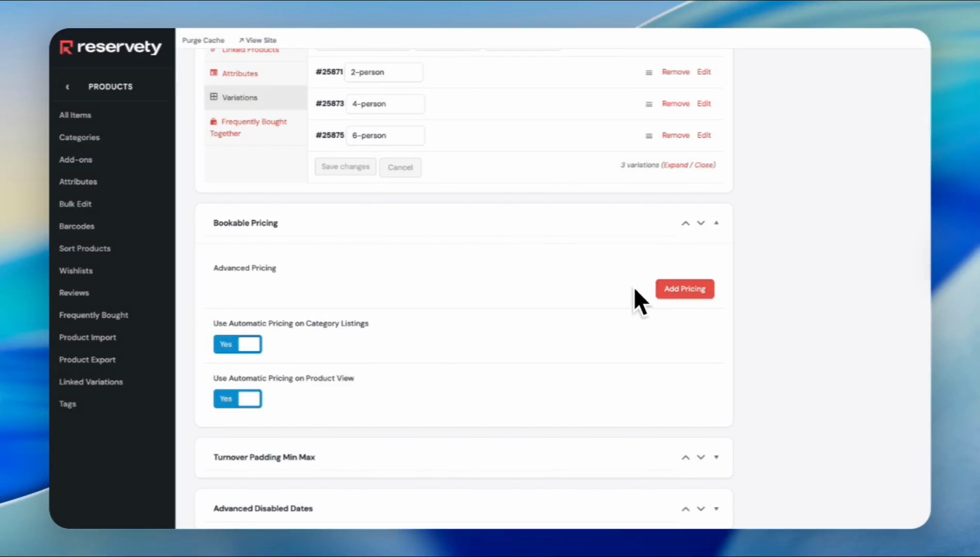Collapse the Bookable Pricing panel
This screenshot has height=557, width=980.
click(716, 223)
